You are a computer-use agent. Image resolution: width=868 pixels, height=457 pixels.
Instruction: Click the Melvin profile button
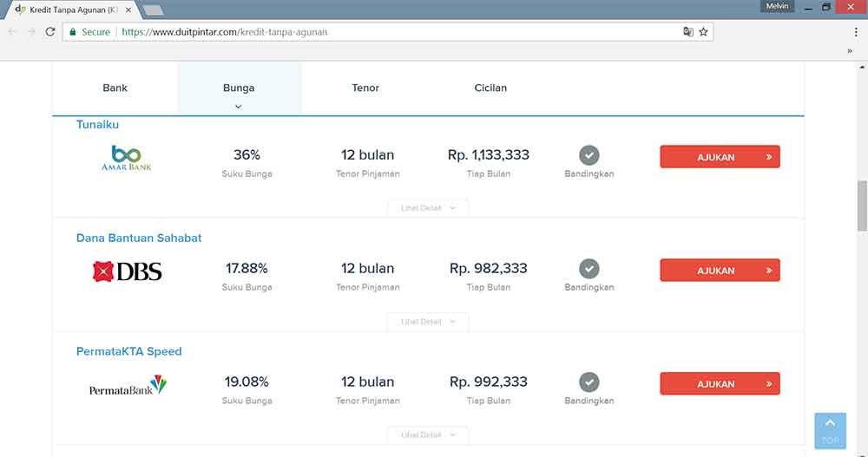777,6
